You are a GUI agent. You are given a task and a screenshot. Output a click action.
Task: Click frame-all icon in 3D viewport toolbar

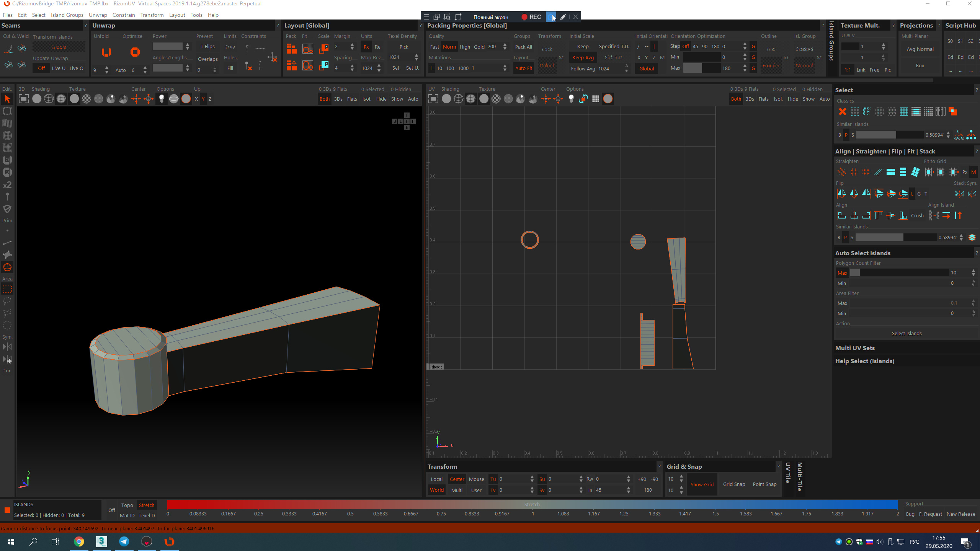pyautogui.click(x=24, y=99)
